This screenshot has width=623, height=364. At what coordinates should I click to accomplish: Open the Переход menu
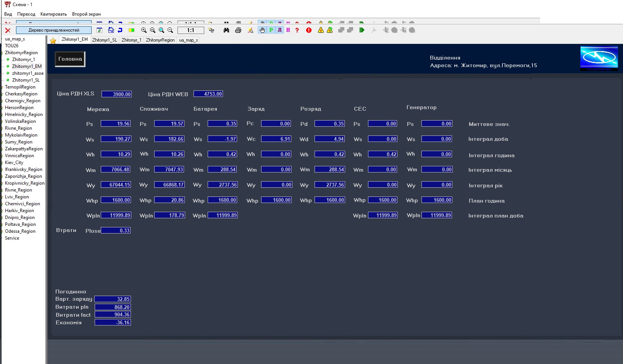(x=26, y=14)
